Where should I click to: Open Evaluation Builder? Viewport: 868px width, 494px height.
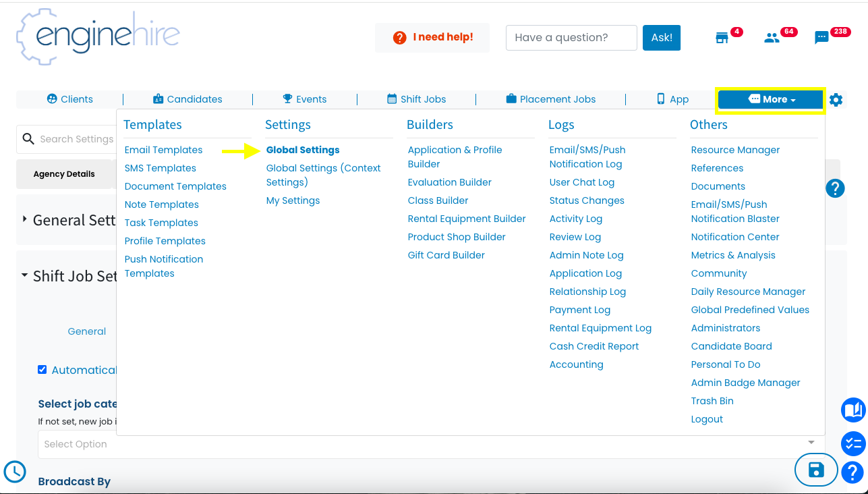450,182
